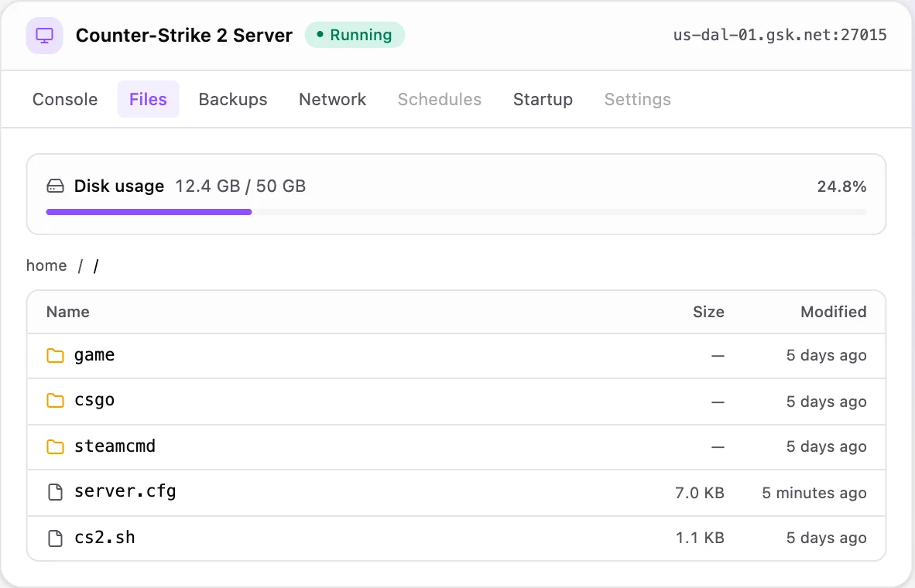Click the folder icon for game
Screen dimensions: 915x588
(56, 355)
